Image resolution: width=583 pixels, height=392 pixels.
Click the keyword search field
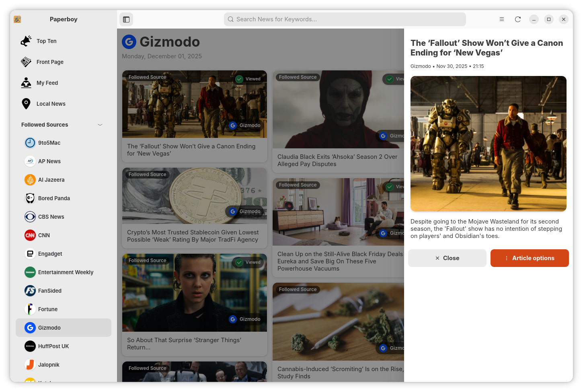tap(345, 19)
